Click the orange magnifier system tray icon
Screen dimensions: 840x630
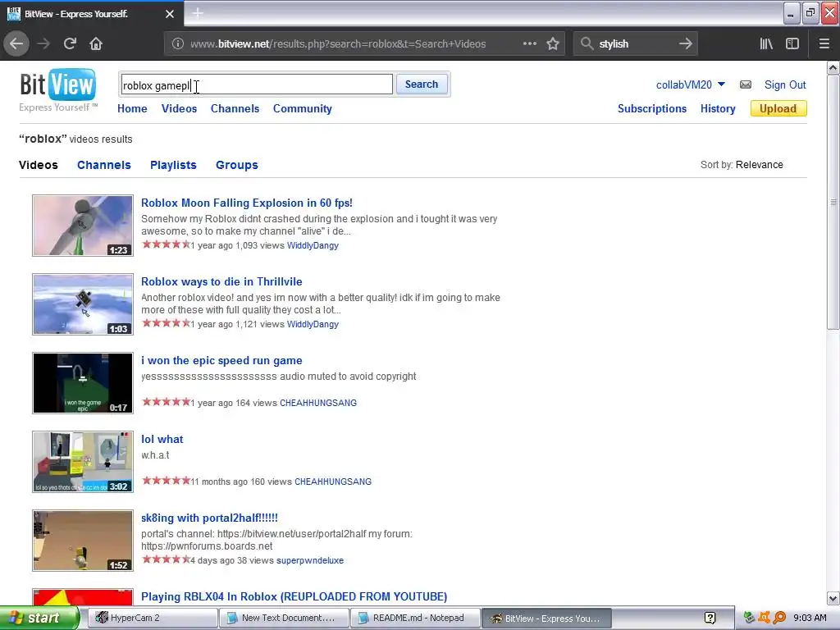coord(779,618)
